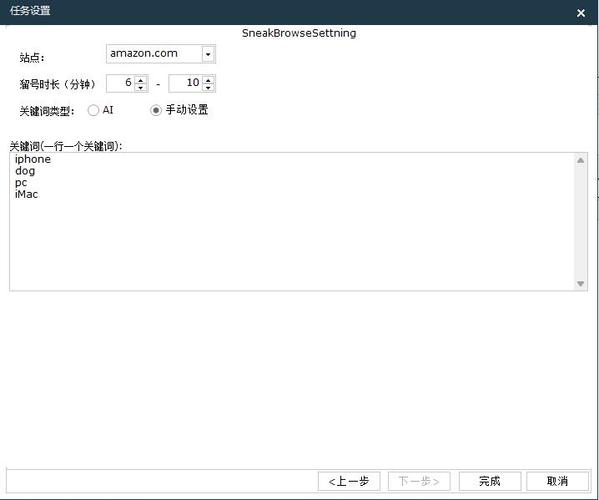Viewport: 599px width, 500px height.
Task: Click the iphone line in keyword box
Action: pos(33,159)
